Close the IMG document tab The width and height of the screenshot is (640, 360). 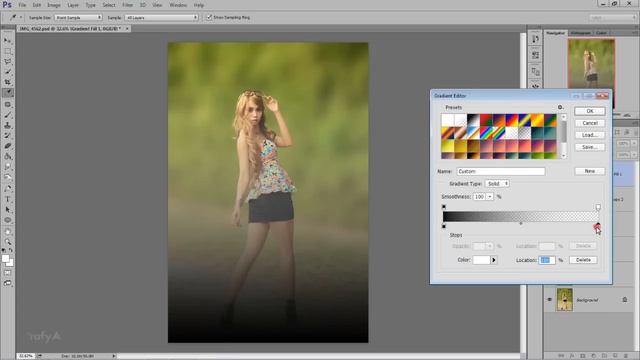[127, 29]
